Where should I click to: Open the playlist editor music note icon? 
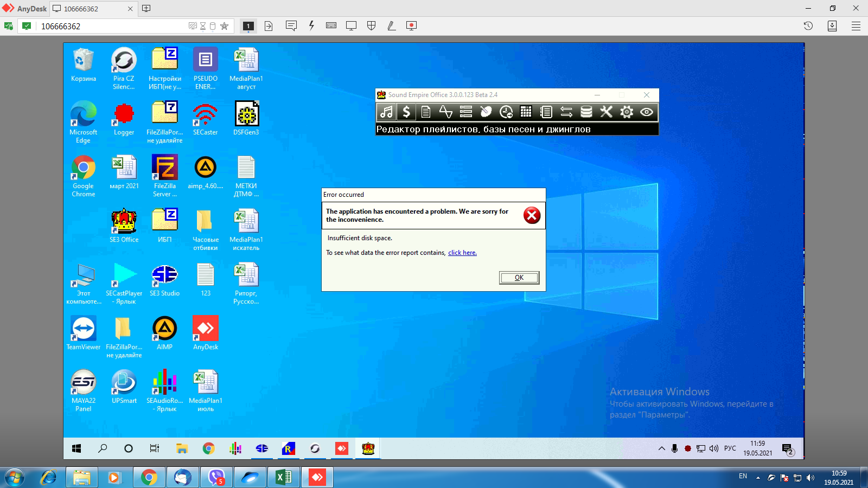coord(386,112)
